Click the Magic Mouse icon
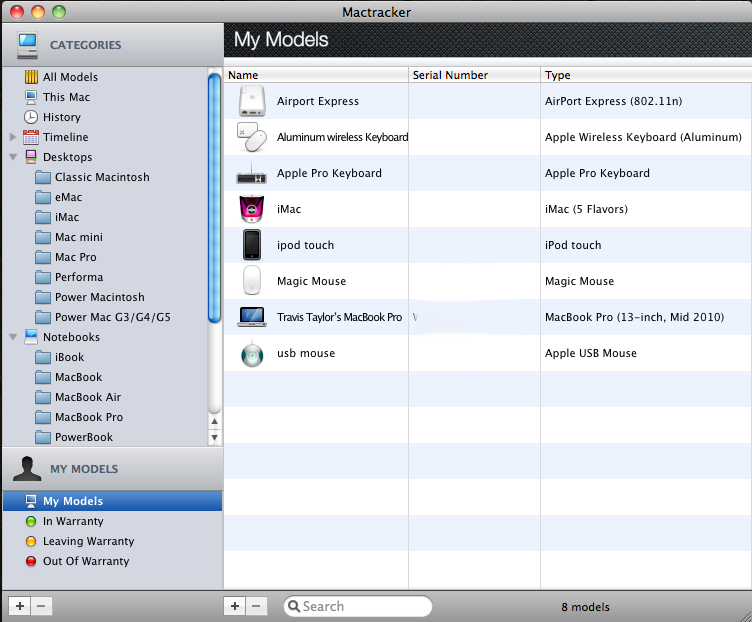The height and width of the screenshot is (622, 752). 252,280
